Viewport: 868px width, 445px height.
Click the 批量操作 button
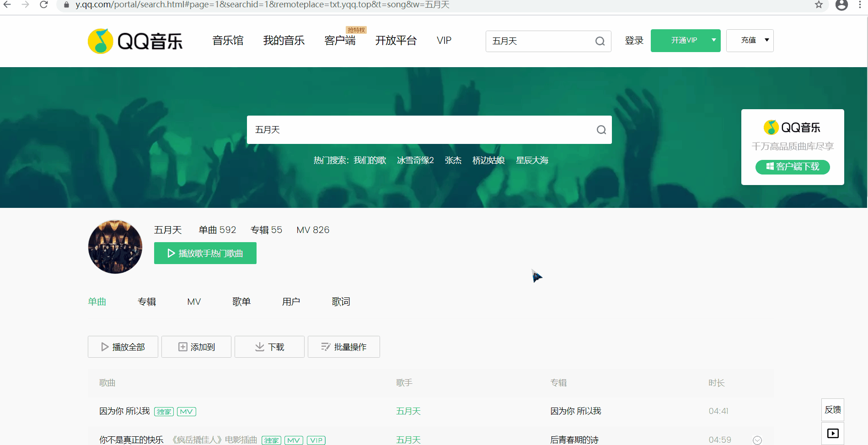344,347
